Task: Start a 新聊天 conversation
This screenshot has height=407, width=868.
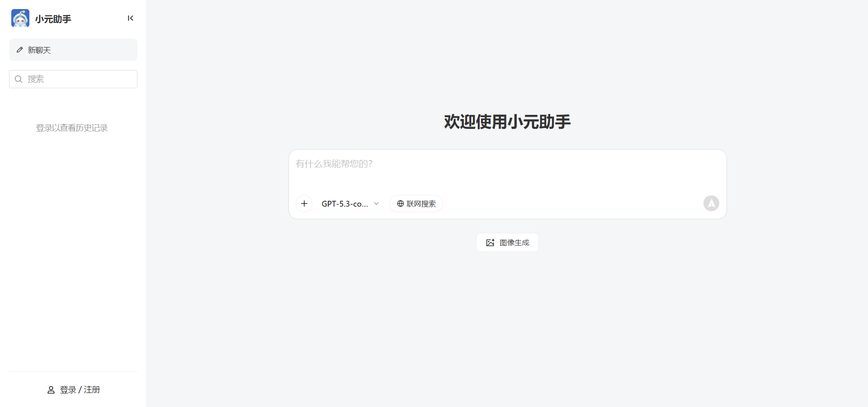Action: tap(73, 50)
